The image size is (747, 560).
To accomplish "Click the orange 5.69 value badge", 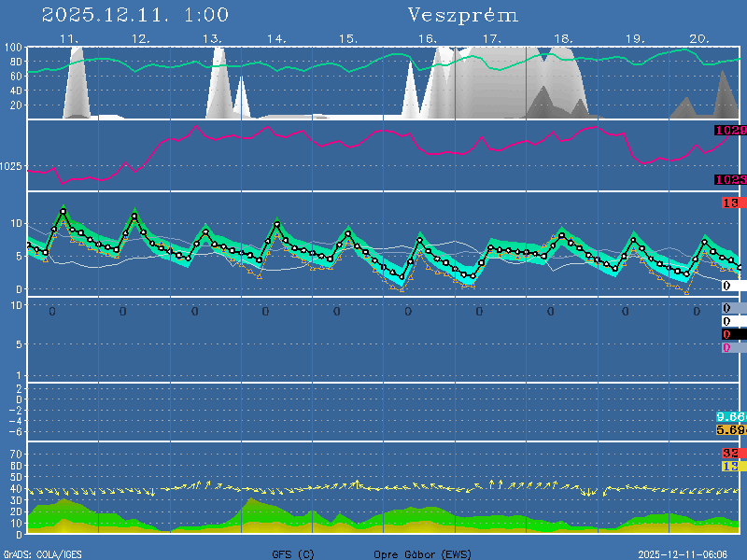I will 730,429.
